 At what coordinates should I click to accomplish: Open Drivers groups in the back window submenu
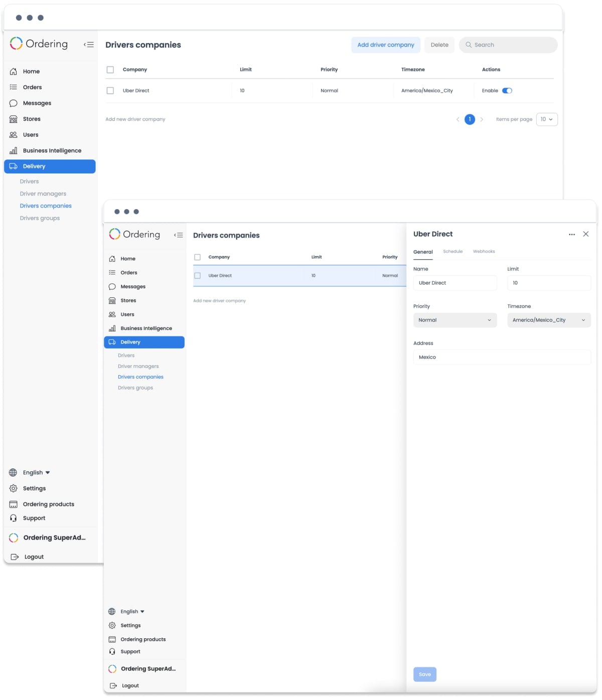click(40, 219)
